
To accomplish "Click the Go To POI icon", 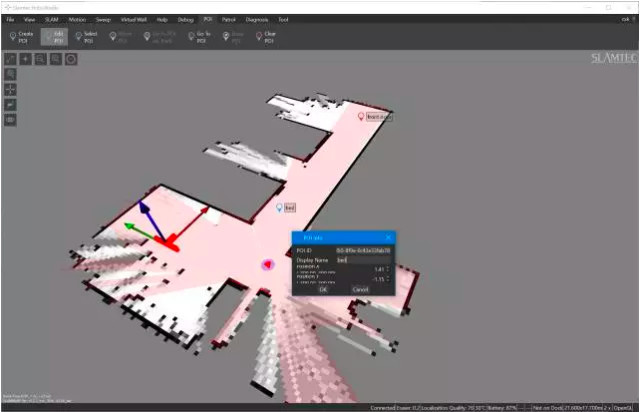I will (x=198, y=37).
